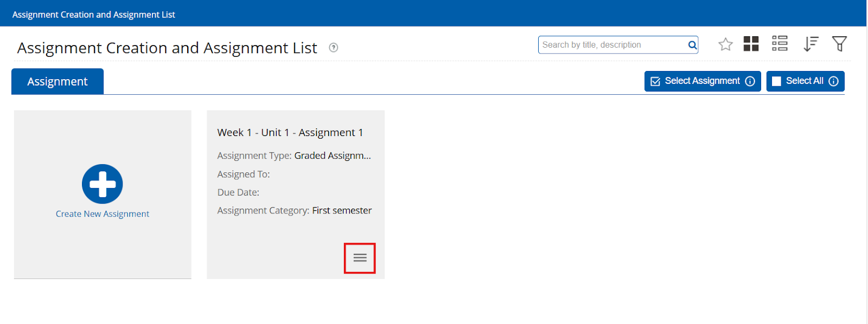
Task: Click the Create New Assignment link
Action: (103, 214)
